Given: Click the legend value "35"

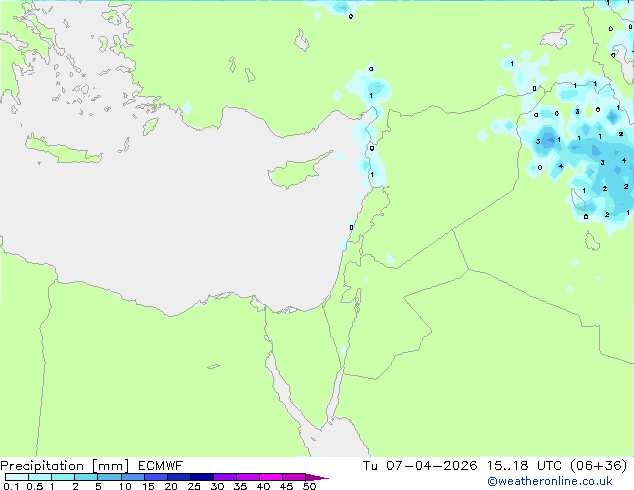Looking at the screenshot, I should point(240,486).
